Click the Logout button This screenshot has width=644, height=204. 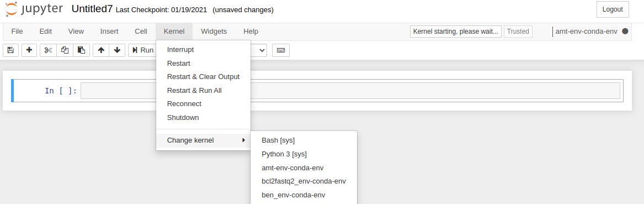point(613,9)
